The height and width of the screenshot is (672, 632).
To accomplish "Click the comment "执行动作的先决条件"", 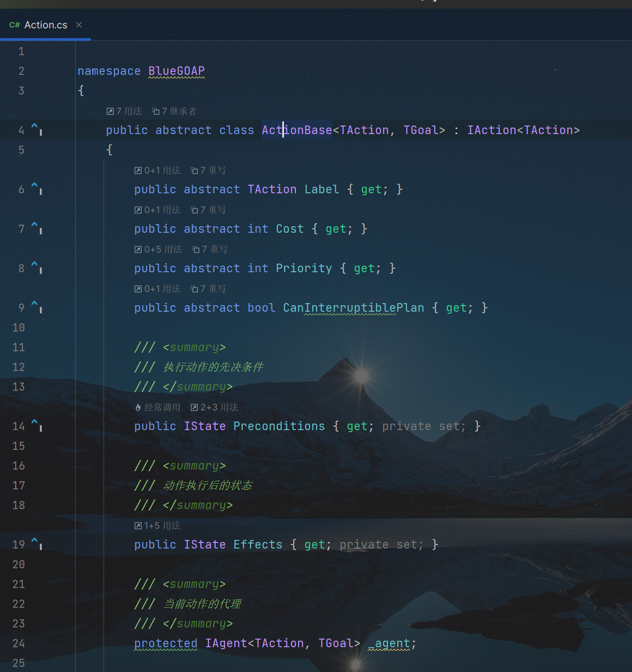I will coord(213,367).
